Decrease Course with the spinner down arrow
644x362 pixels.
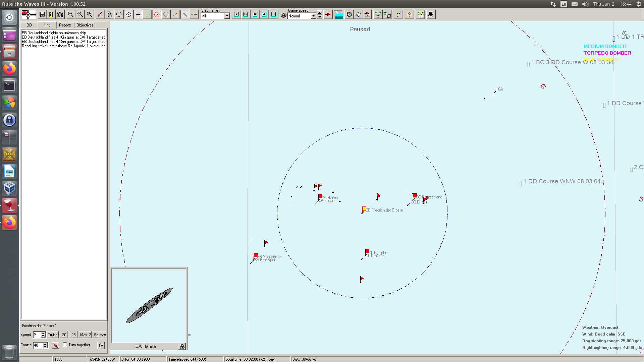45,347
